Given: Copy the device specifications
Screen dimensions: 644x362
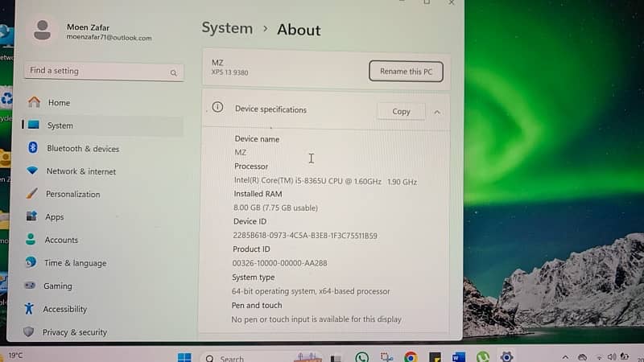Looking at the screenshot, I should coord(401,112).
